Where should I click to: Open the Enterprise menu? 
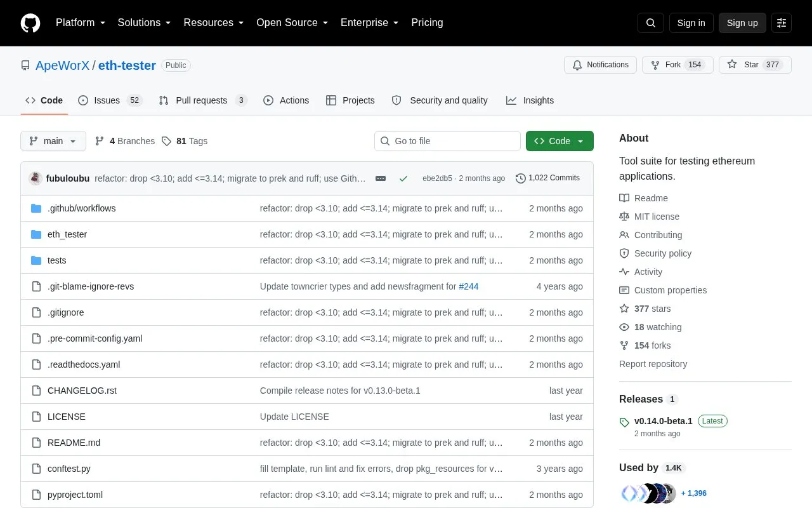coord(370,23)
